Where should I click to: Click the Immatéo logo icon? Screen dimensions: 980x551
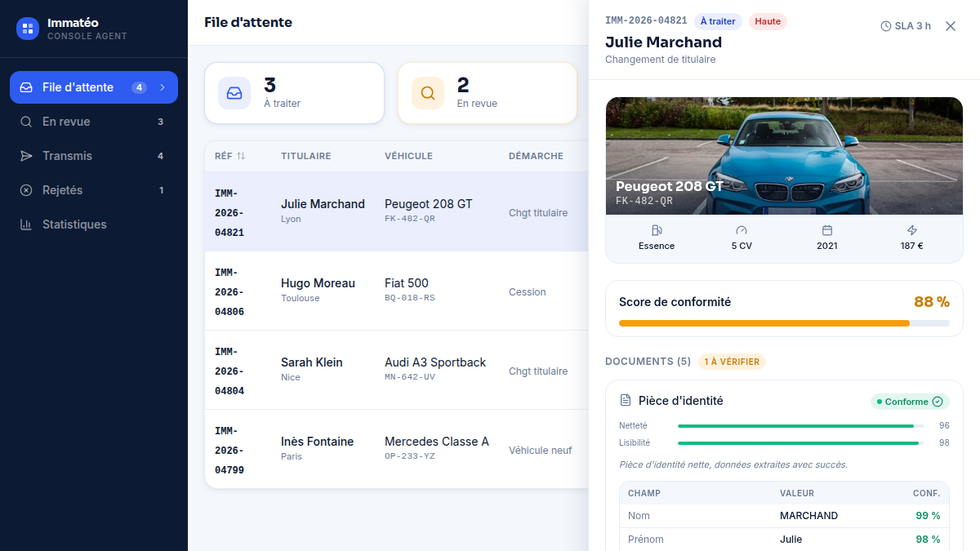click(28, 29)
